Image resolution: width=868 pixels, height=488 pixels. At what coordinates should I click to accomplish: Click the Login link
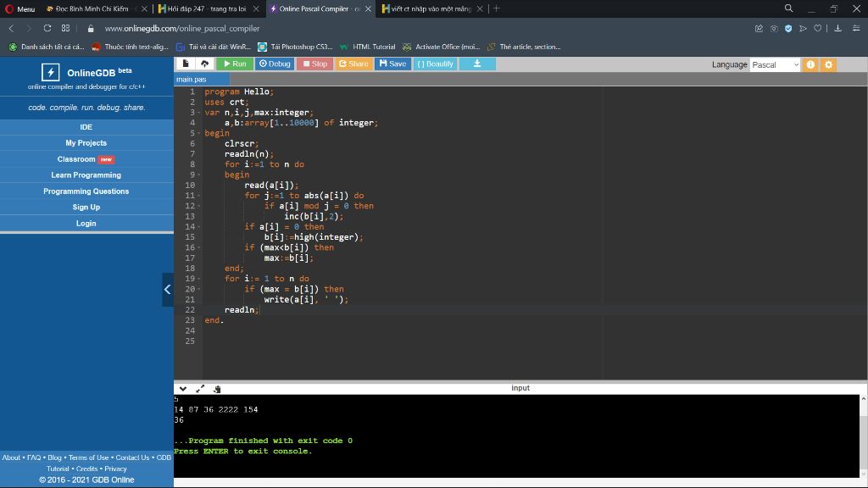(86, 224)
